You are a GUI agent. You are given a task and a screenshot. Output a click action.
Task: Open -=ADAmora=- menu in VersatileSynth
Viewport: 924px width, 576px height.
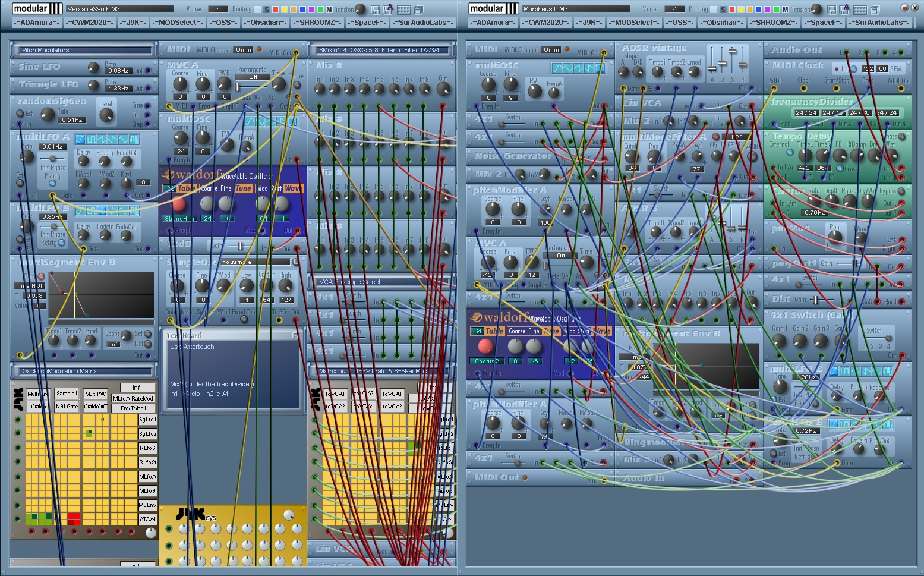tap(38, 23)
